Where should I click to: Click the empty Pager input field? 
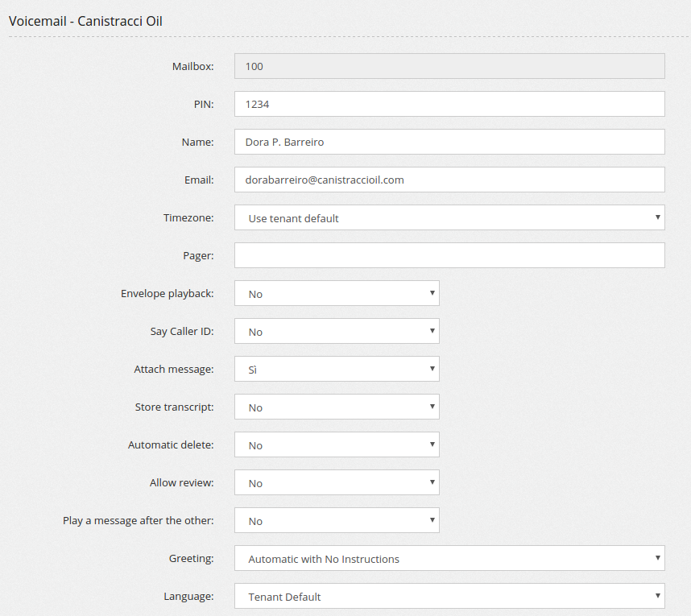coord(449,255)
